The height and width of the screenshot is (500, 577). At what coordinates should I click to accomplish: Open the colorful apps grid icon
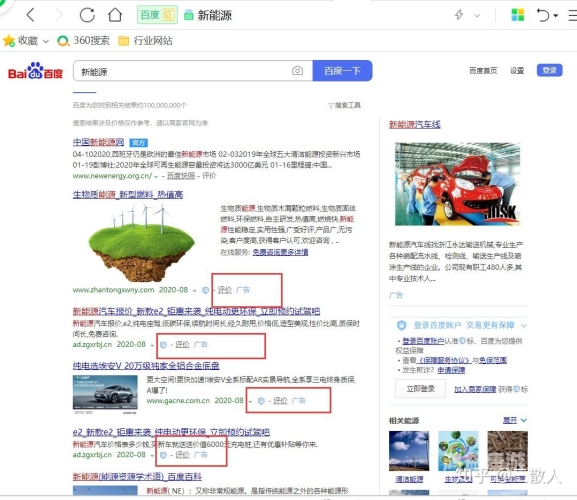pyautogui.click(x=518, y=15)
